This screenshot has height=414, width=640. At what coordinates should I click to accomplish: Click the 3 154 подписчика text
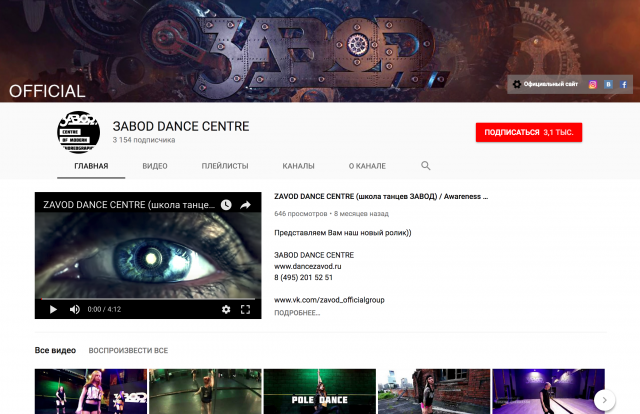(144, 140)
